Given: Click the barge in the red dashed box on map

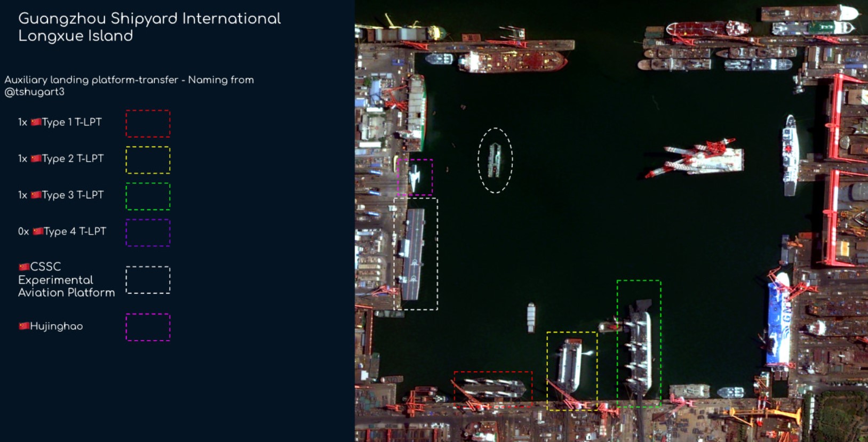Looking at the screenshot, I should coord(493,388).
